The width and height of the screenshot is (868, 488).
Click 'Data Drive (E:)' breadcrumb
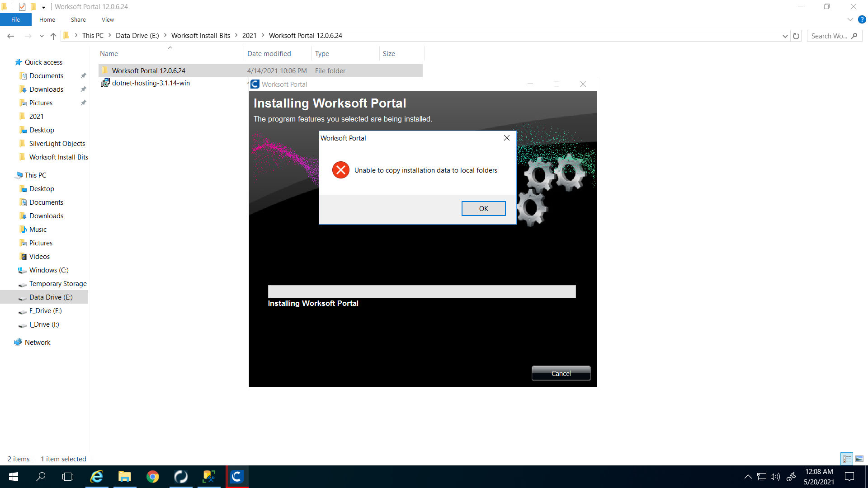coord(137,35)
